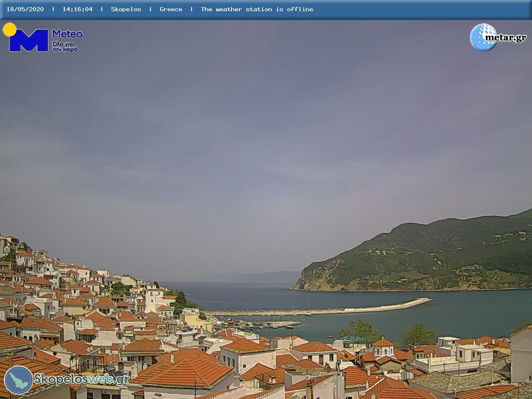Click 'The weather station is offline' status

[x=257, y=9]
